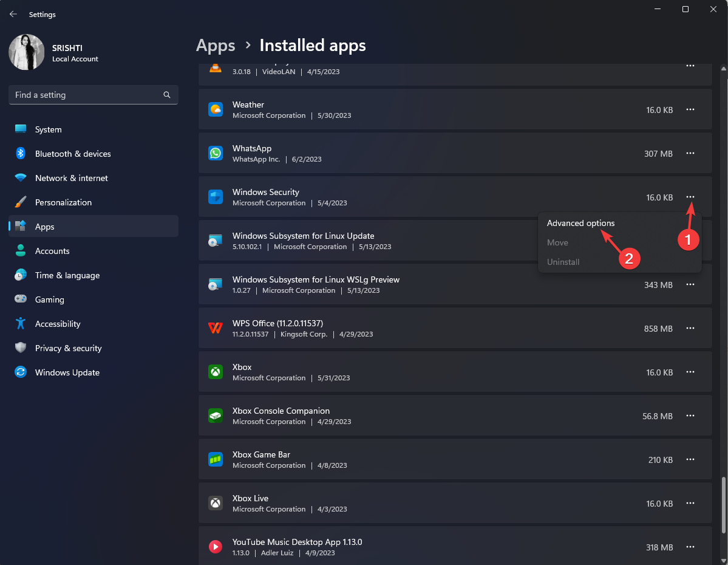
Task: Click the Apps breadcrumb link
Action: [216, 46]
